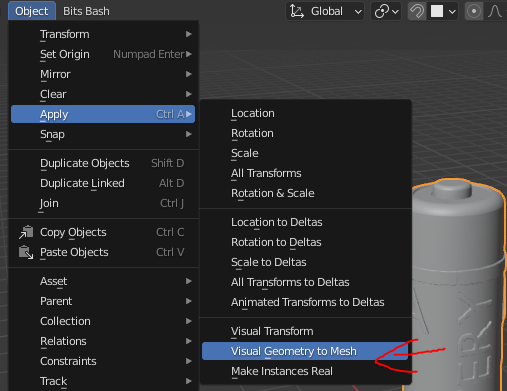The width and height of the screenshot is (507, 391).
Task: Apply All Transforms to Deltas
Action: pos(305,282)
